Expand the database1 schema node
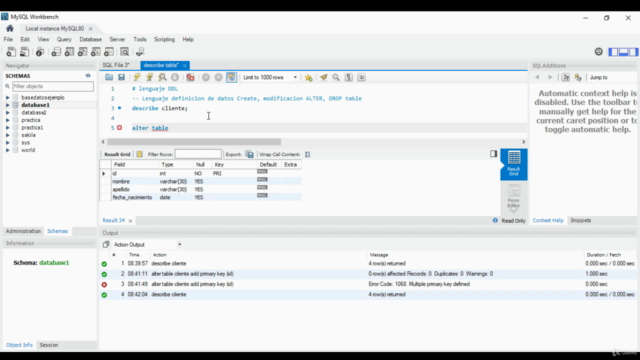Screen dimensions: 640x360 (7, 105)
